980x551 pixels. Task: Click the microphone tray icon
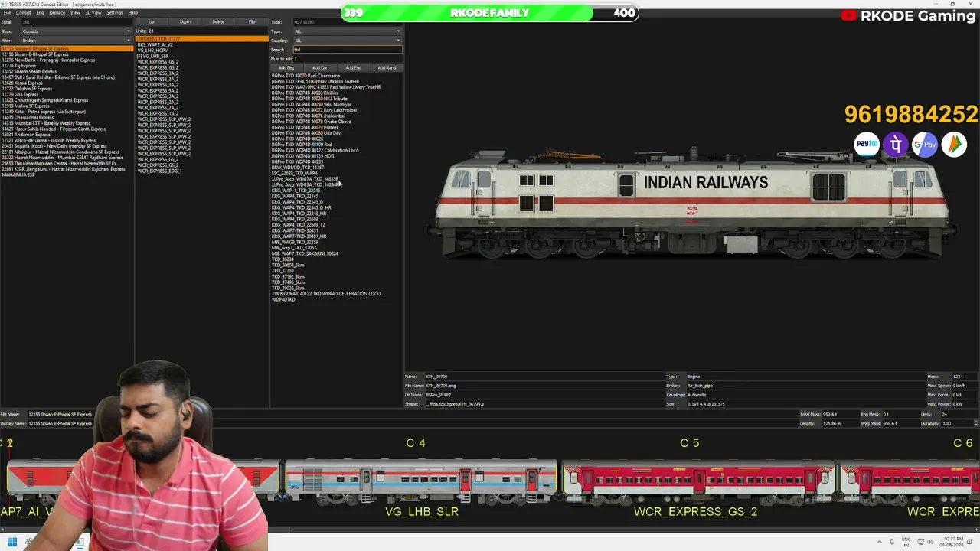coord(892,543)
